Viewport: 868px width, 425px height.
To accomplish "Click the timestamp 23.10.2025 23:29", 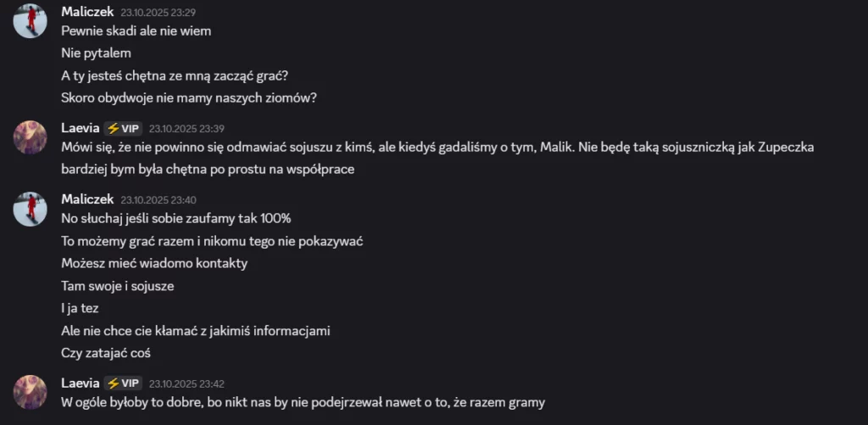I will [159, 14].
